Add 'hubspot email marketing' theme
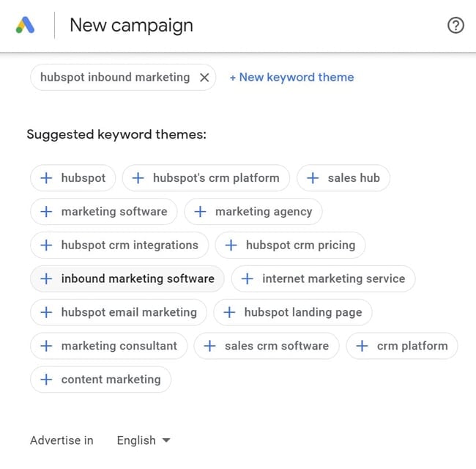476x469 pixels. click(119, 312)
